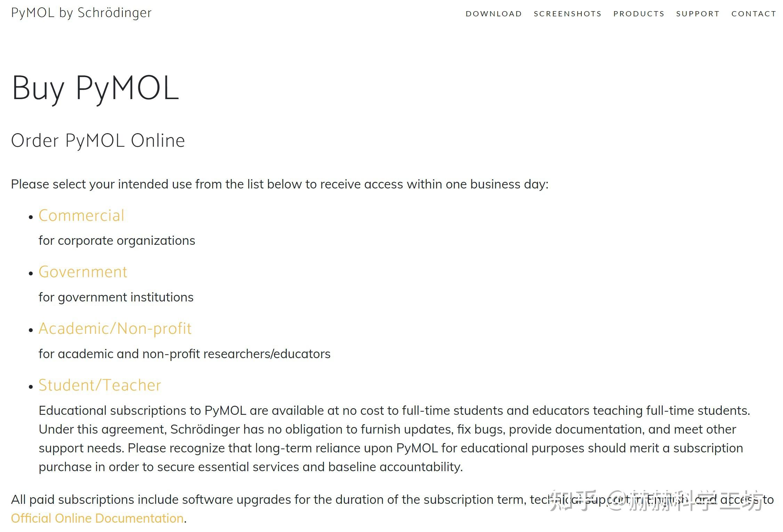The image size is (783, 532).
Task: Click the 'Please select your intended use' sentence
Action: point(279,184)
